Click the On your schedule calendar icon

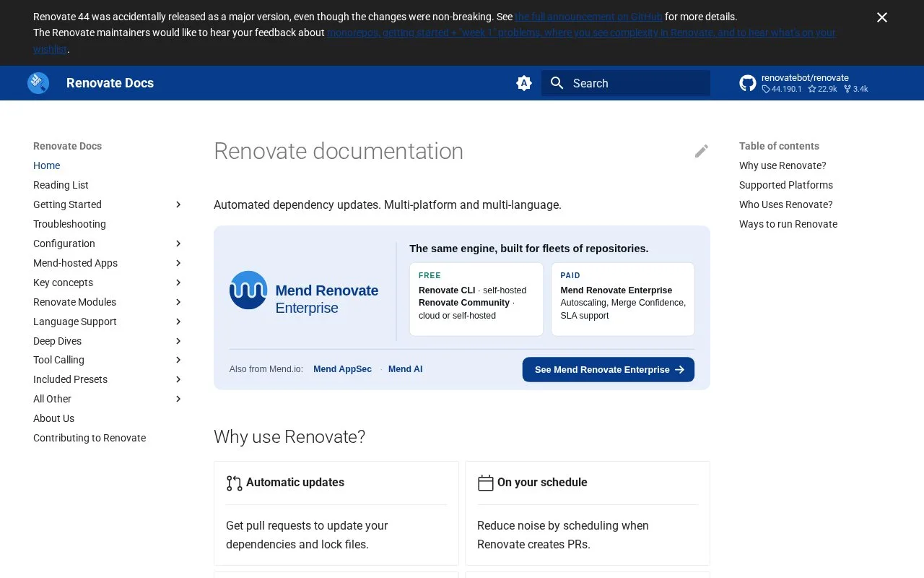pyautogui.click(x=486, y=483)
